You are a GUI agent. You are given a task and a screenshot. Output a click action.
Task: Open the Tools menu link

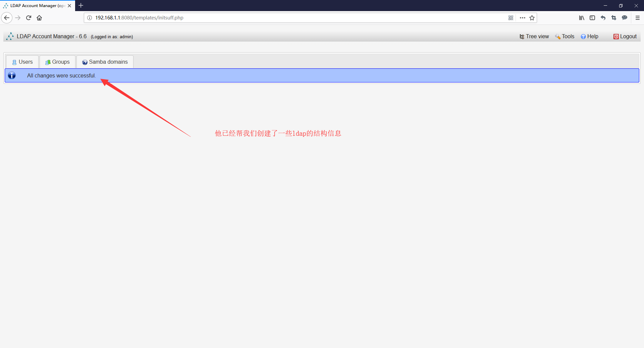point(565,36)
